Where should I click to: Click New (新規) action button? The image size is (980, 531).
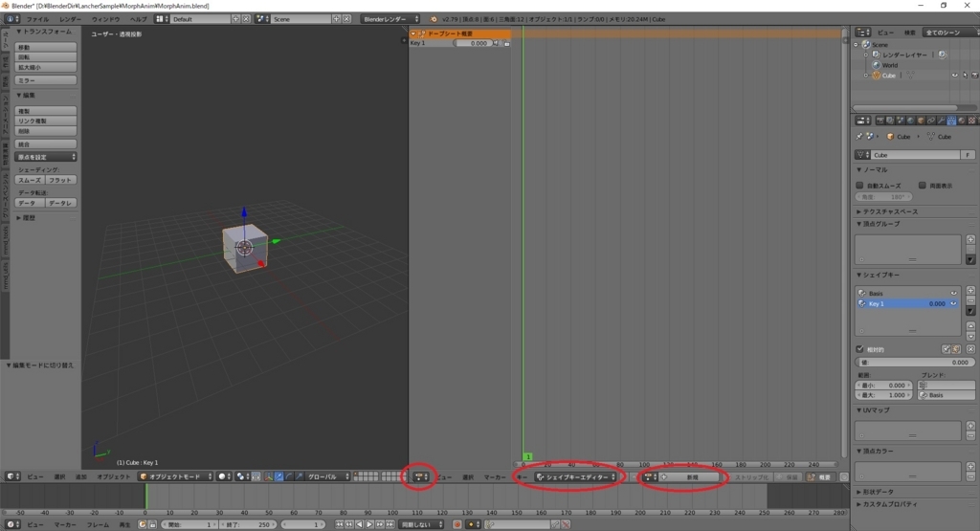point(691,476)
